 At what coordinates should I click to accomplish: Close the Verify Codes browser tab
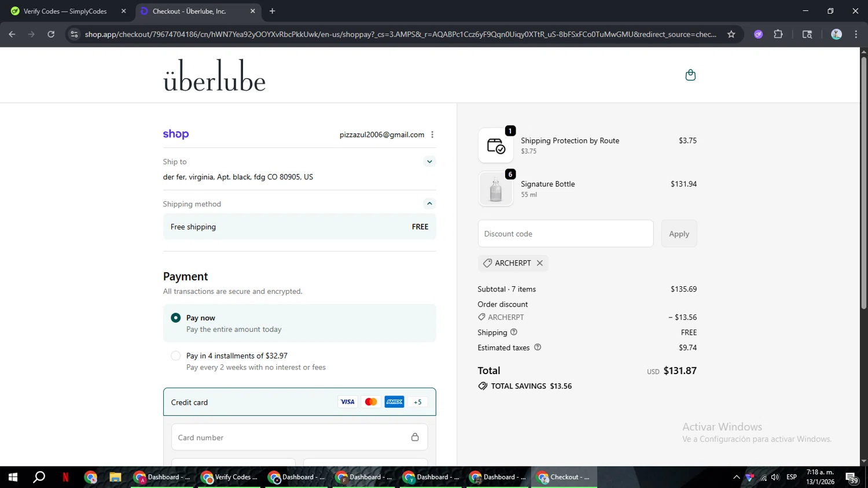123,11
